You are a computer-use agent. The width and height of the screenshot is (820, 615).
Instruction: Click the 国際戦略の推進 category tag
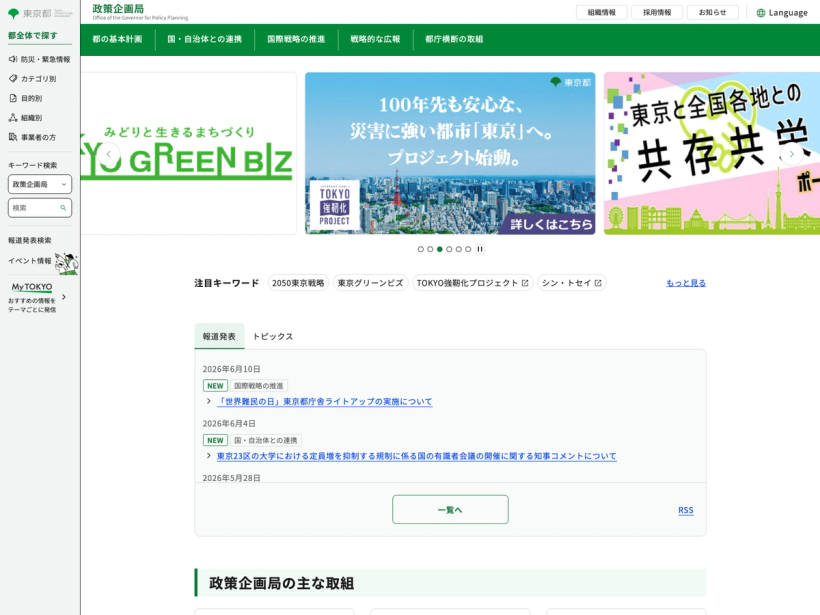pos(258,386)
